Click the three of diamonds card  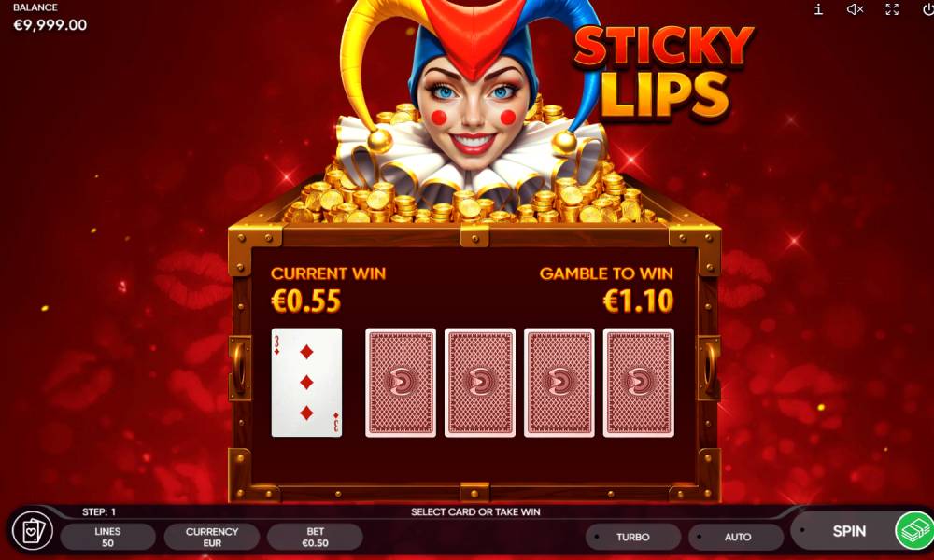tap(306, 383)
